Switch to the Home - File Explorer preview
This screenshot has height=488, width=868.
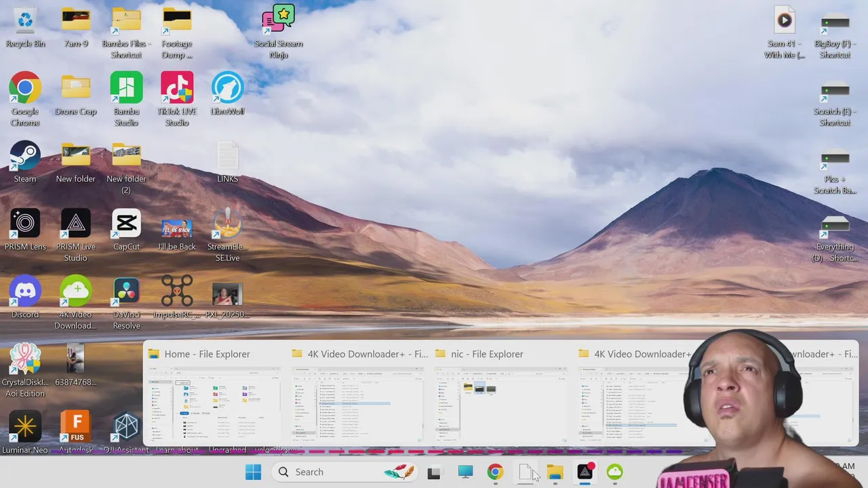tap(214, 394)
